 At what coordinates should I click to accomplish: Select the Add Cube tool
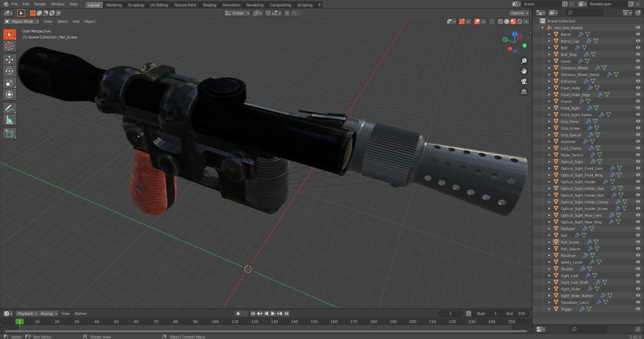click(9, 133)
